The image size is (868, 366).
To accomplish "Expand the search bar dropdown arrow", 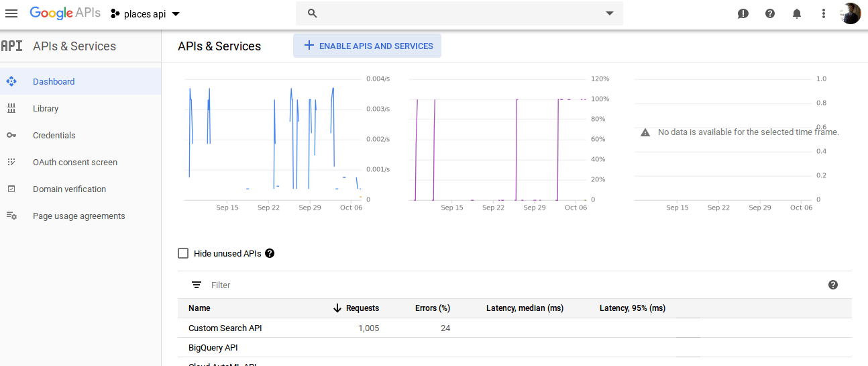I will tap(610, 13).
